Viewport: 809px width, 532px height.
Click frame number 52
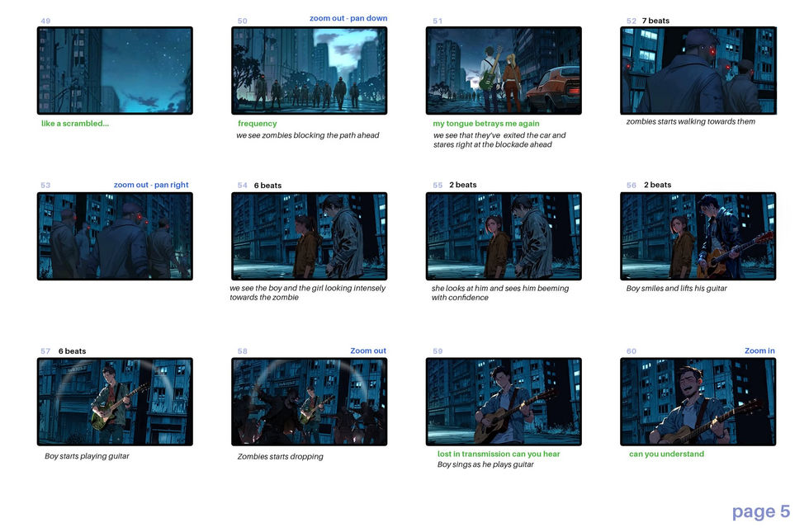coord(632,21)
